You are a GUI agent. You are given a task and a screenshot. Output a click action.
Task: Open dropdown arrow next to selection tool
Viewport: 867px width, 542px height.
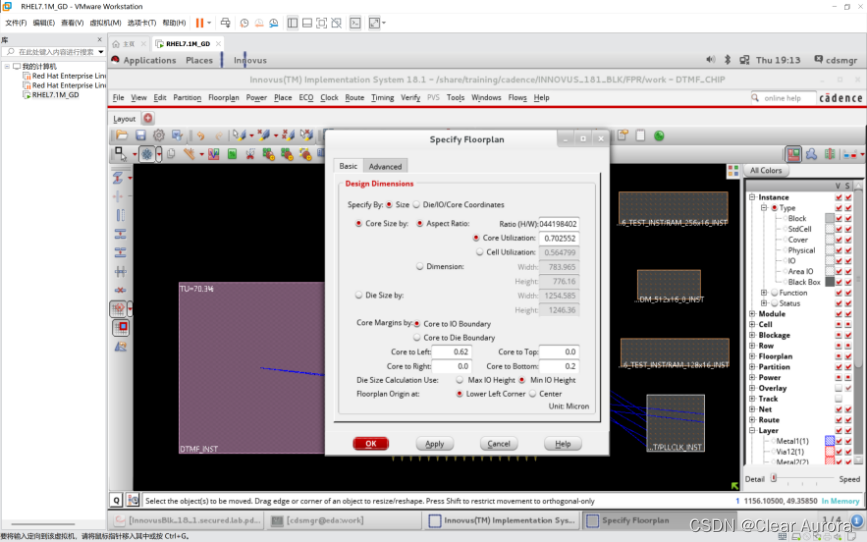(134, 154)
